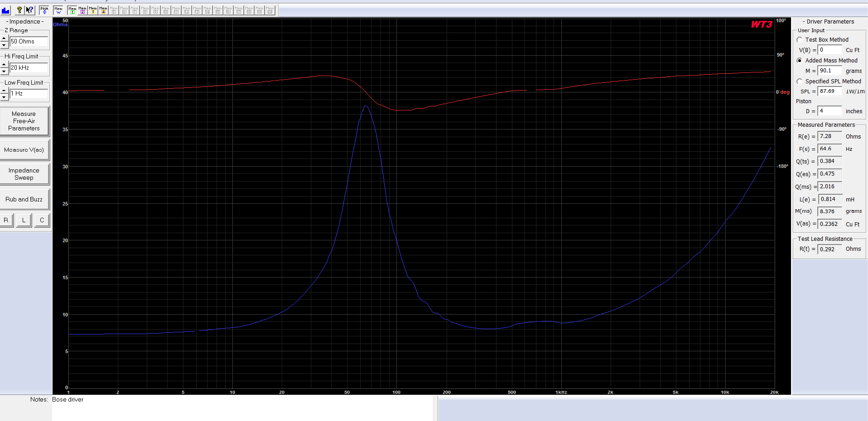Click the Q(ms) 2.016 value field
868x421 pixels.
tap(830, 187)
